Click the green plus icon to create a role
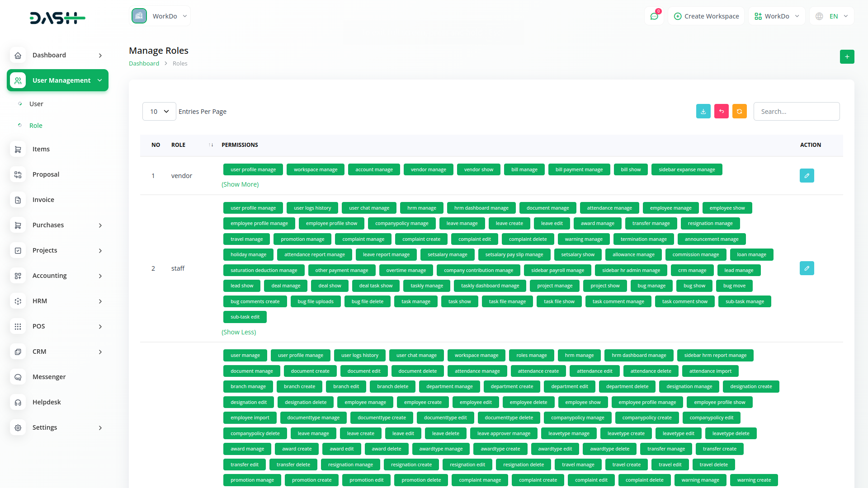 point(847,56)
